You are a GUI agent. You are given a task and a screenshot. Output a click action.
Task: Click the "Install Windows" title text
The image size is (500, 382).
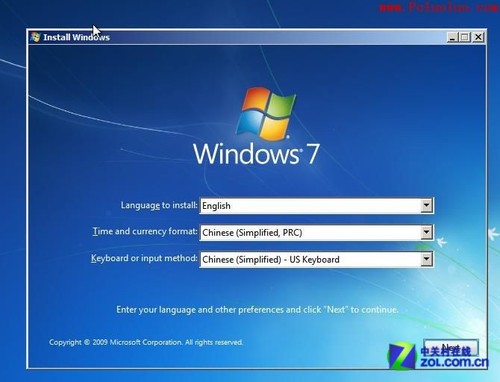[76, 37]
